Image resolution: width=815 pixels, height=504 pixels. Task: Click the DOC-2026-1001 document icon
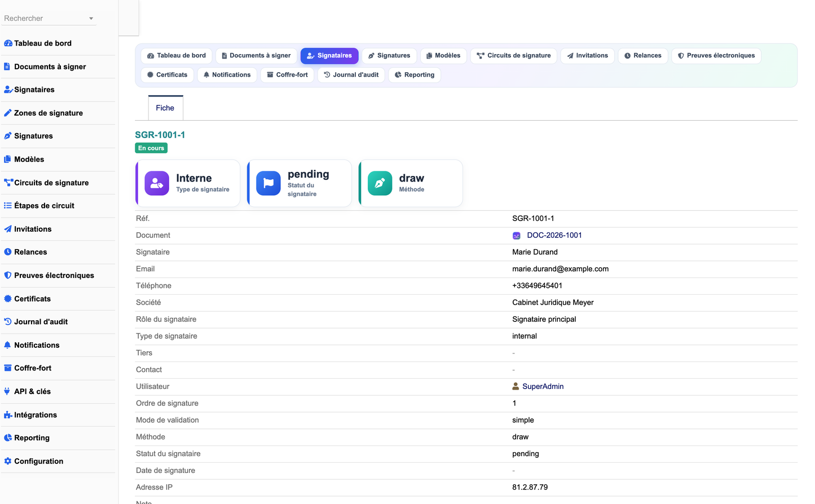(x=516, y=236)
